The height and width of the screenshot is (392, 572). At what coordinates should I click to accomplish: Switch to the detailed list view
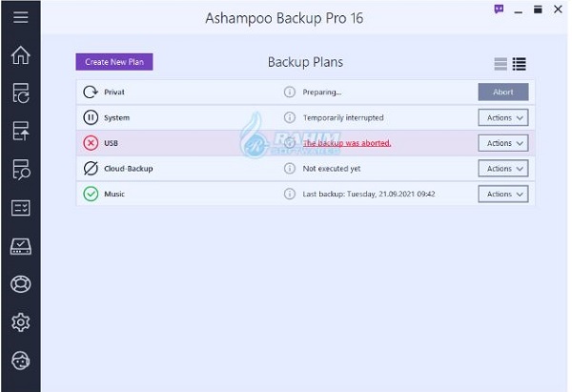point(520,64)
